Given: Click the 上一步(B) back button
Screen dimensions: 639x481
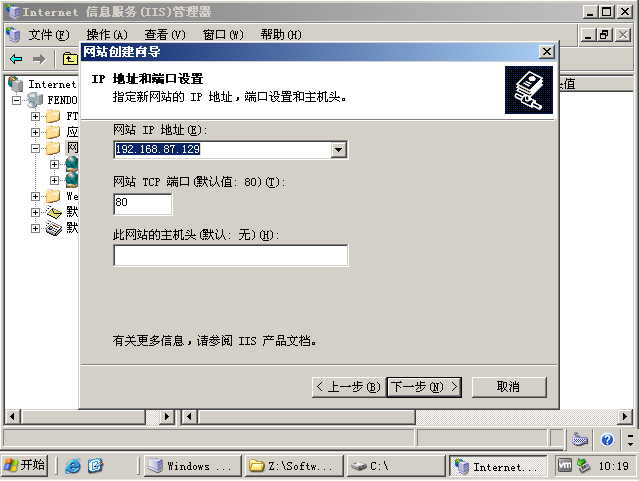Looking at the screenshot, I should [348, 387].
